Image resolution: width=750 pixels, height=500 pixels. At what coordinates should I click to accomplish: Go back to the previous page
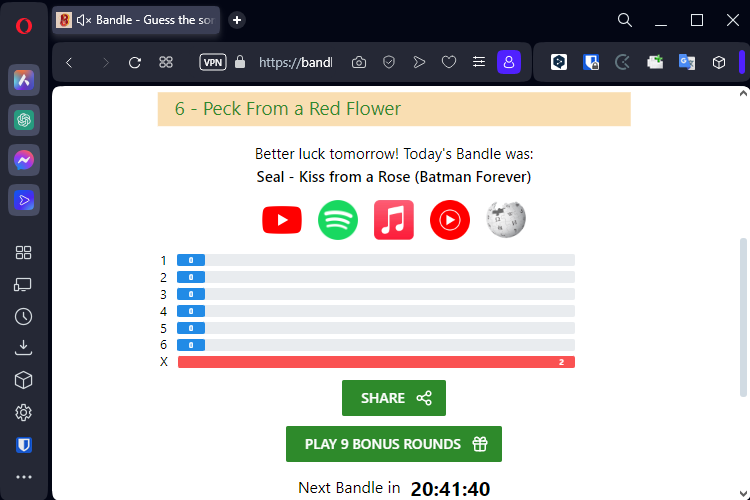tap(69, 63)
